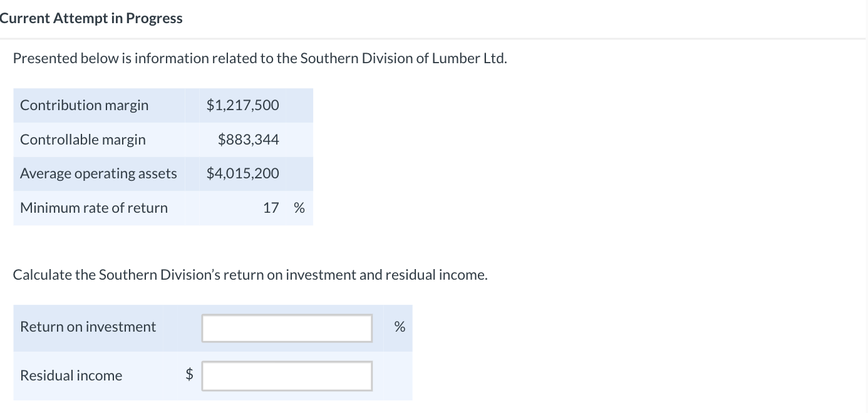Click the Calculate return on investment instruction
The height and width of the screenshot is (413, 868).
click(x=250, y=275)
